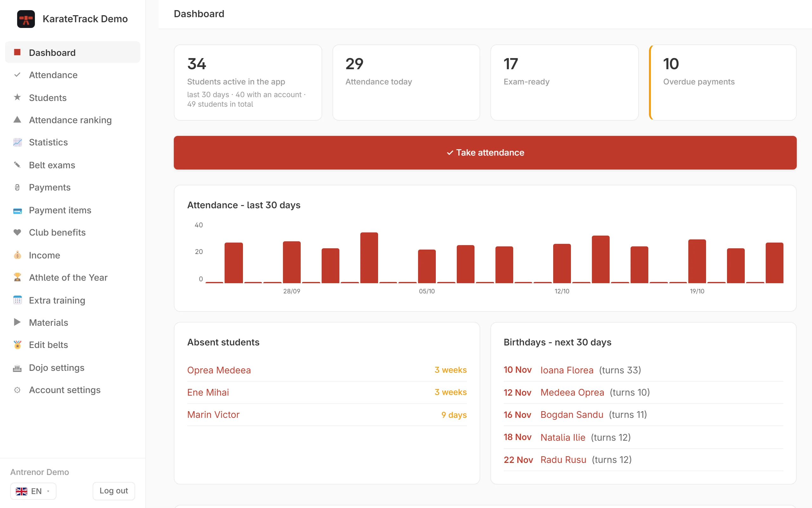Click the Take attendance button
The image size is (812, 508).
(485, 152)
